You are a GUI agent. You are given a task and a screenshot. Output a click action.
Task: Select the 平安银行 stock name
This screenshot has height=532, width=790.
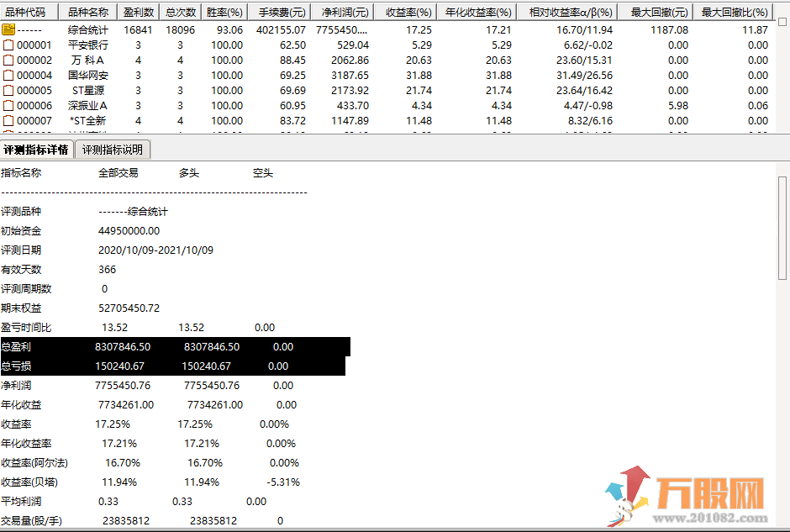coord(87,45)
